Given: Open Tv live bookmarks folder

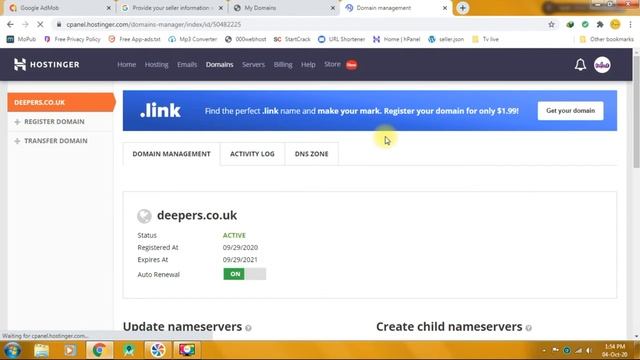Looking at the screenshot, I should (x=485, y=39).
